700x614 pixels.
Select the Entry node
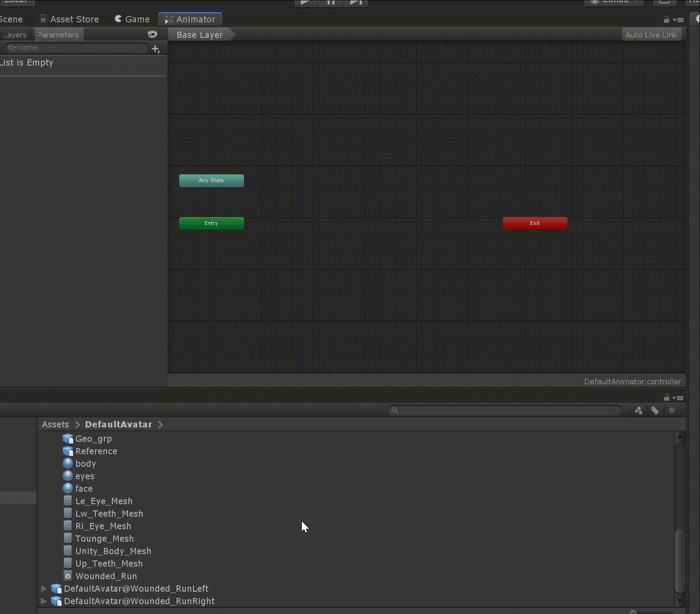point(211,223)
